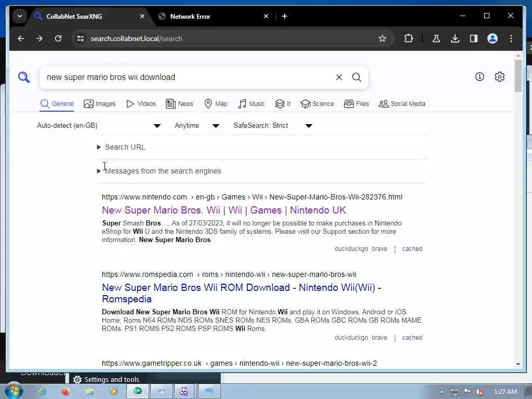Click the page vertical scrollbar thumb

point(518,76)
